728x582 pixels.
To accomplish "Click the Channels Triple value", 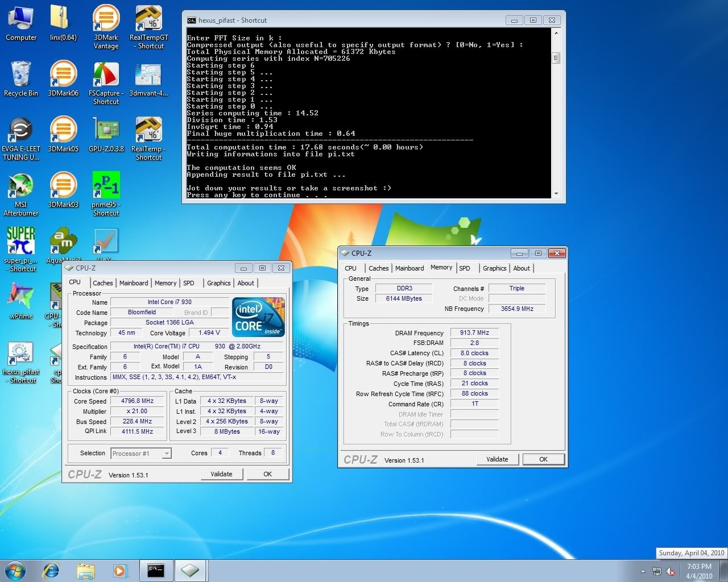I will pyautogui.click(x=517, y=289).
